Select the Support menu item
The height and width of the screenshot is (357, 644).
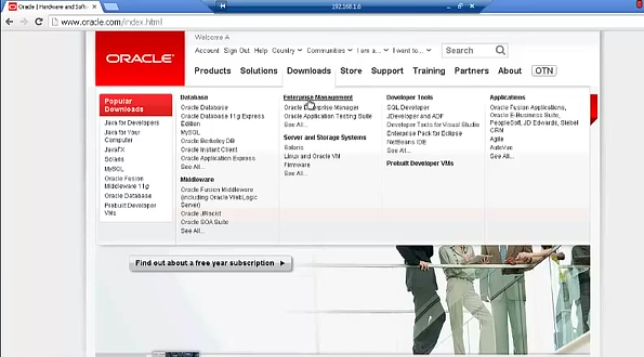(x=387, y=71)
